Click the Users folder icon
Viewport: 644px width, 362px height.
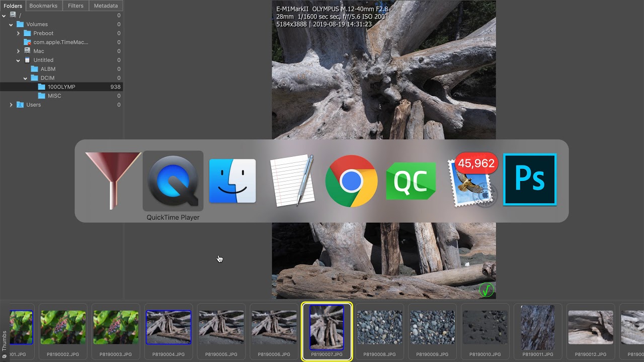20,105
